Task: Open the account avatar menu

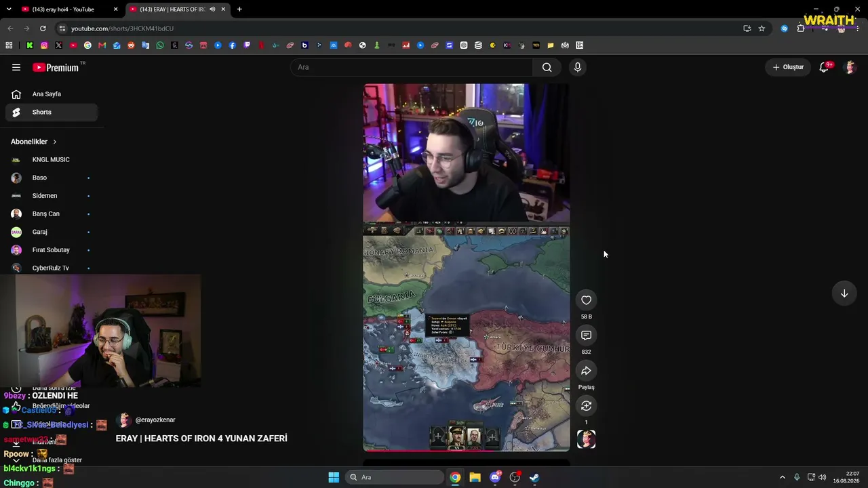Action: [x=850, y=67]
